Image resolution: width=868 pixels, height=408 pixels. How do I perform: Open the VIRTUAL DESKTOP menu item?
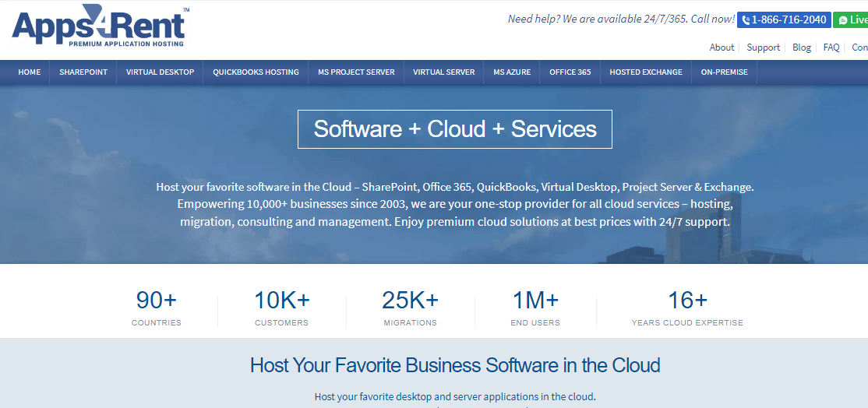pyautogui.click(x=160, y=72)
